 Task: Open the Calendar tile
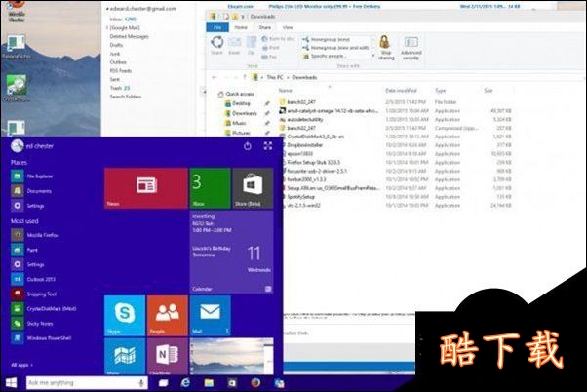click(232, 252)
